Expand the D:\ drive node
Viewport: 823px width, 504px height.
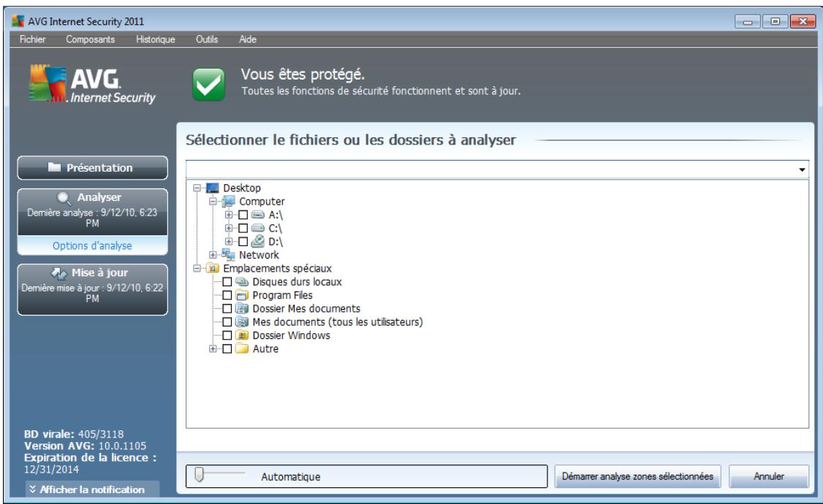pyautogui.click(x=228, y=242)
